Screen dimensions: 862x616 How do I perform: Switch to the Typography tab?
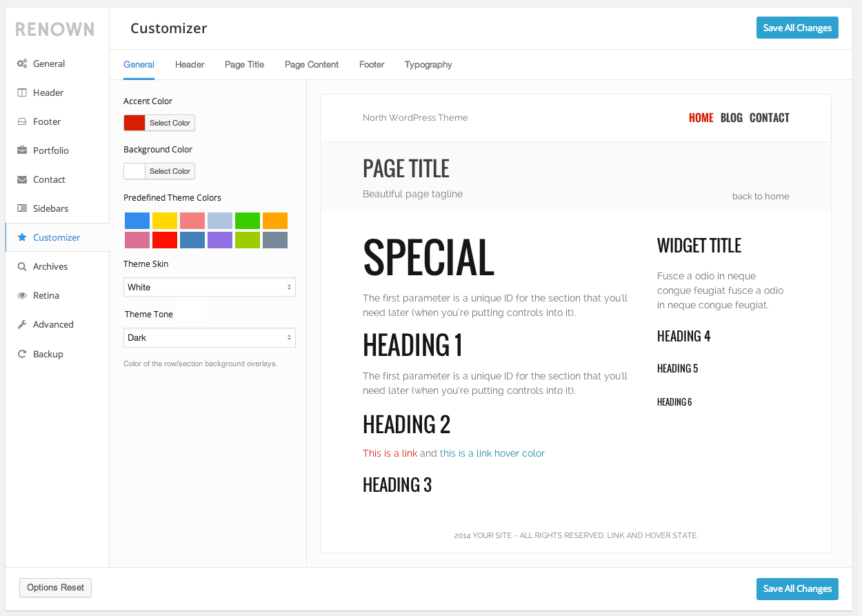[x=428, y=64]
